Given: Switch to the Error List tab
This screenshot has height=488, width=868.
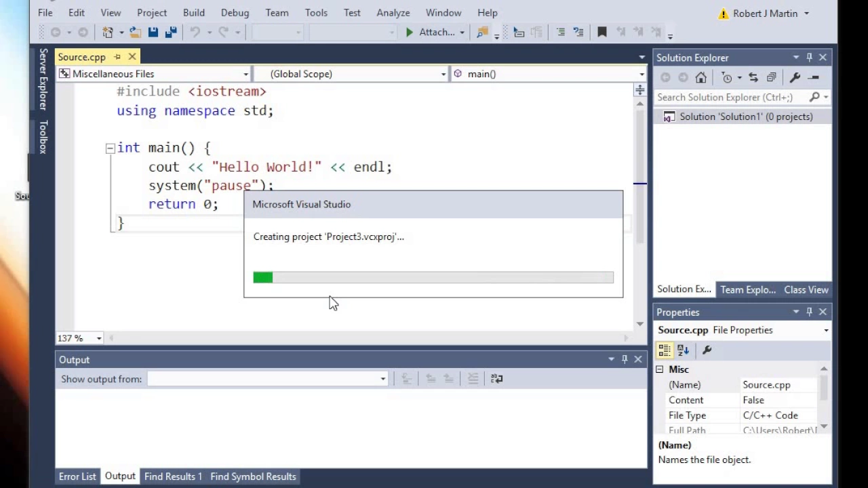Looking at the screenshot, I should click(x=77, y=476).
